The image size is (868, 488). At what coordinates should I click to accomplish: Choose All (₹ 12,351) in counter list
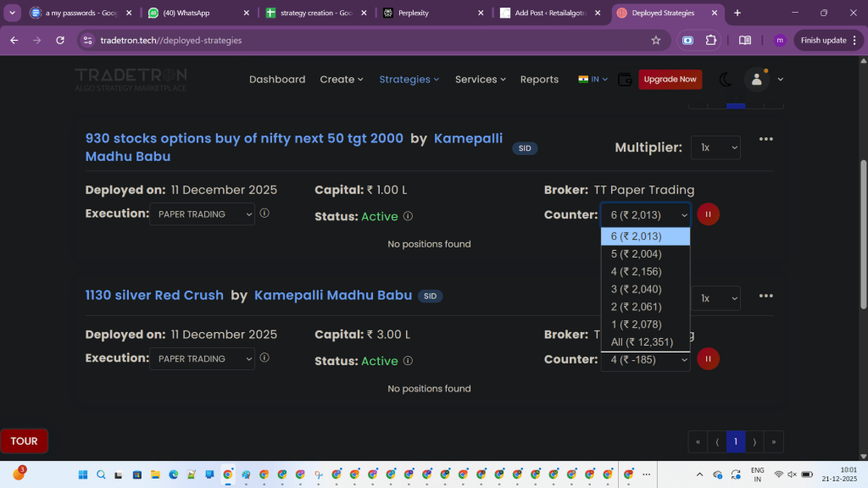coord(642,342)
